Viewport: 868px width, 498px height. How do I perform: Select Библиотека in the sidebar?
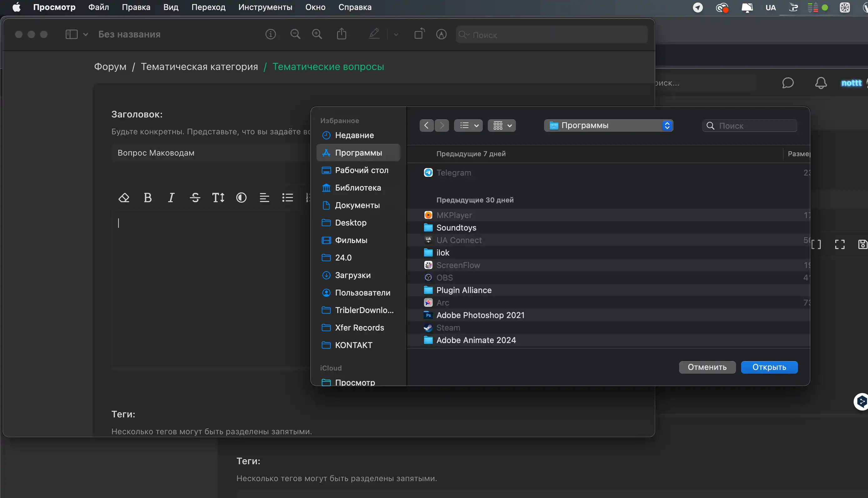pyautogui.click(x=358, y=188)
